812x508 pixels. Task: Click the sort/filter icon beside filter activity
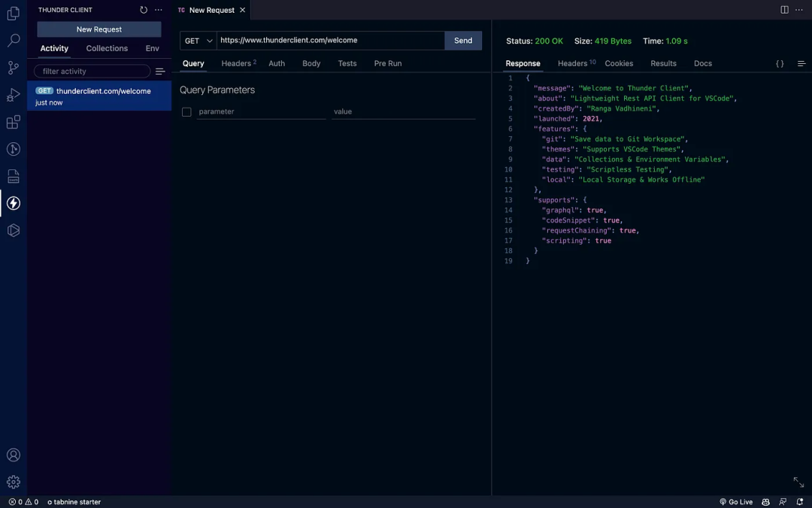point(160,71)
